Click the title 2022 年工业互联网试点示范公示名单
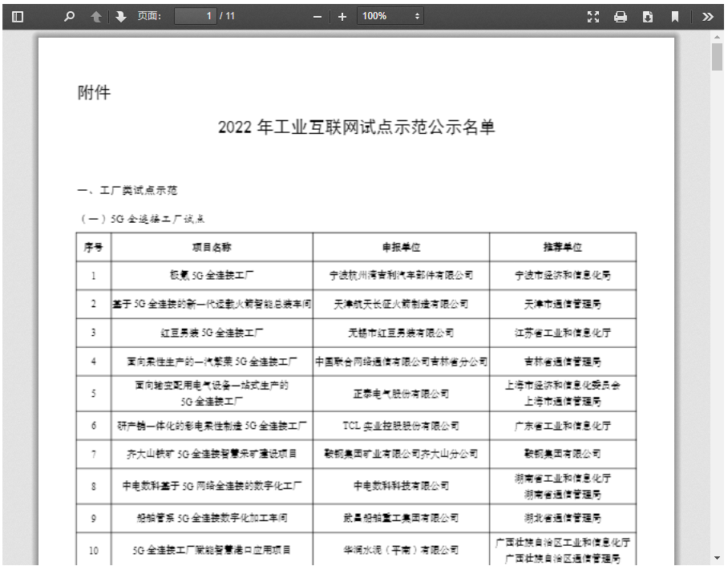Screen dimensions: 728x570 pyautogui.click(x=356, y=127)
